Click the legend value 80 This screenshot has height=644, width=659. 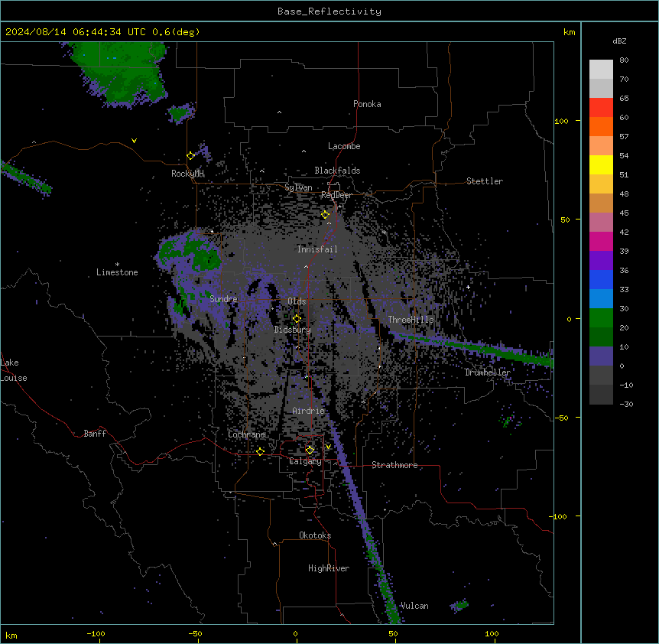tap(624, 60)
